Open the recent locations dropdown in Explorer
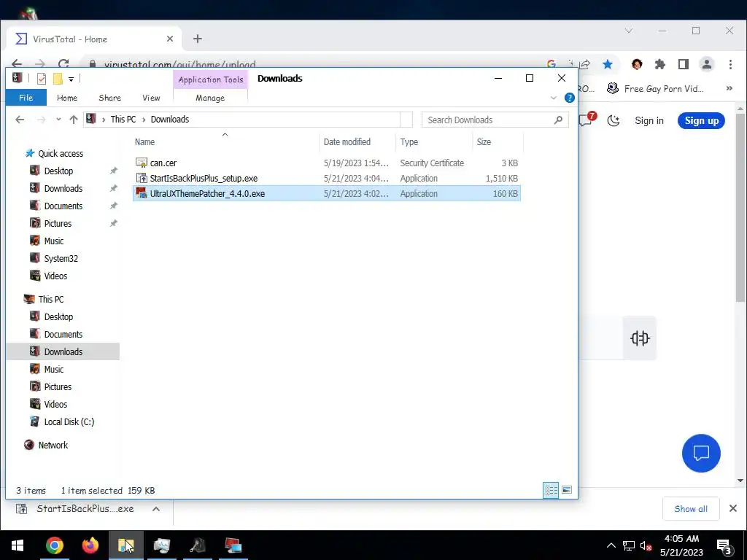This screenshot has width=747, height=560. click(58, 120)
